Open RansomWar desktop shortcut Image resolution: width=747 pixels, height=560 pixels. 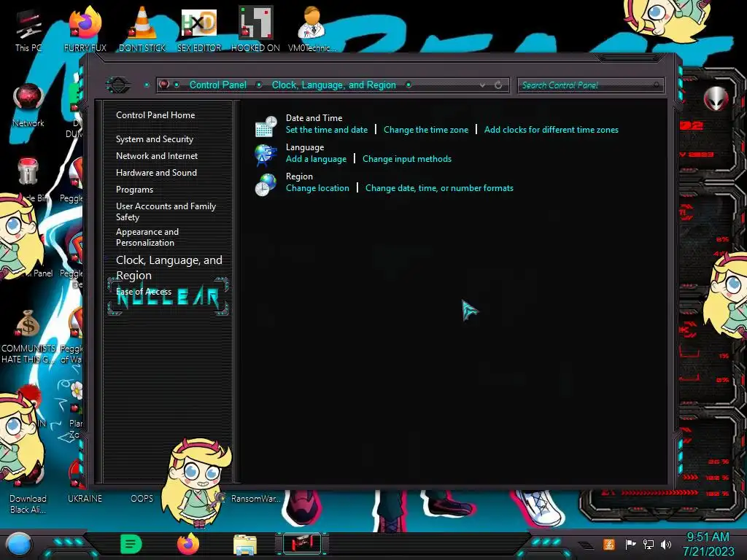click(256, 498)
